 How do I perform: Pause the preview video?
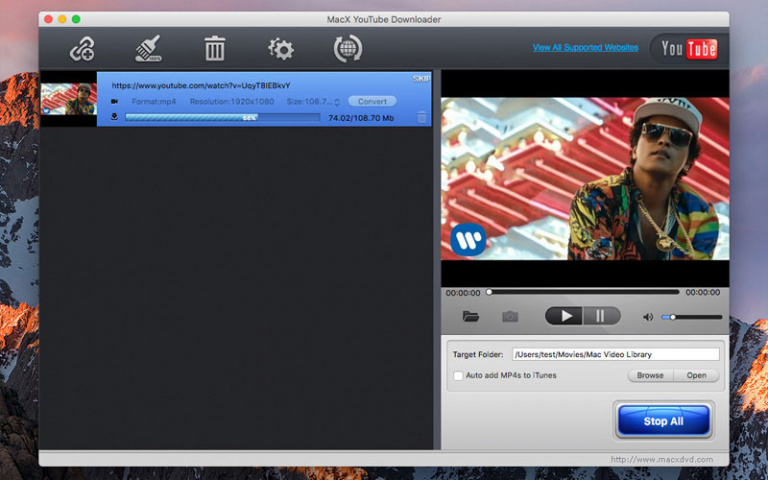(601, 316)
